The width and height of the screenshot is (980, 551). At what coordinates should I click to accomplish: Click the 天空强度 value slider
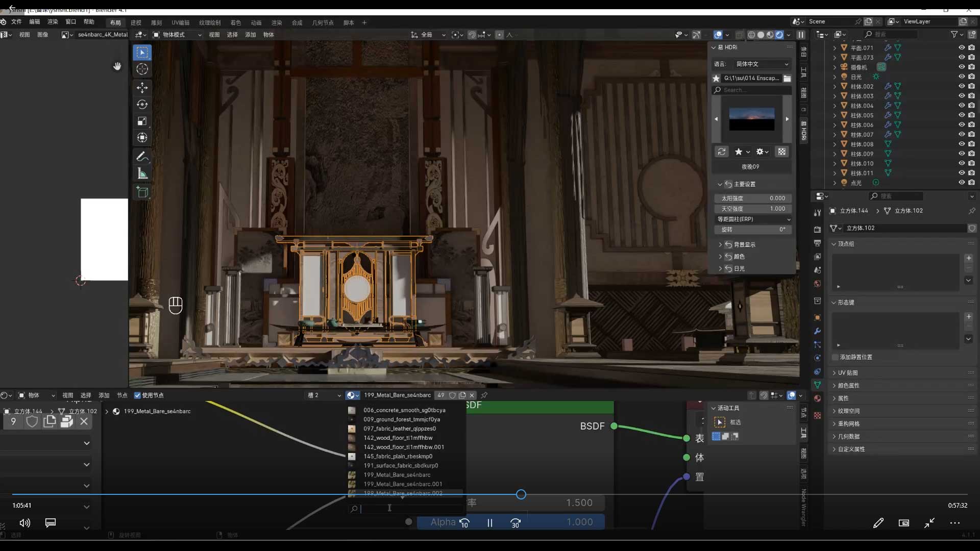pos(753,209)
